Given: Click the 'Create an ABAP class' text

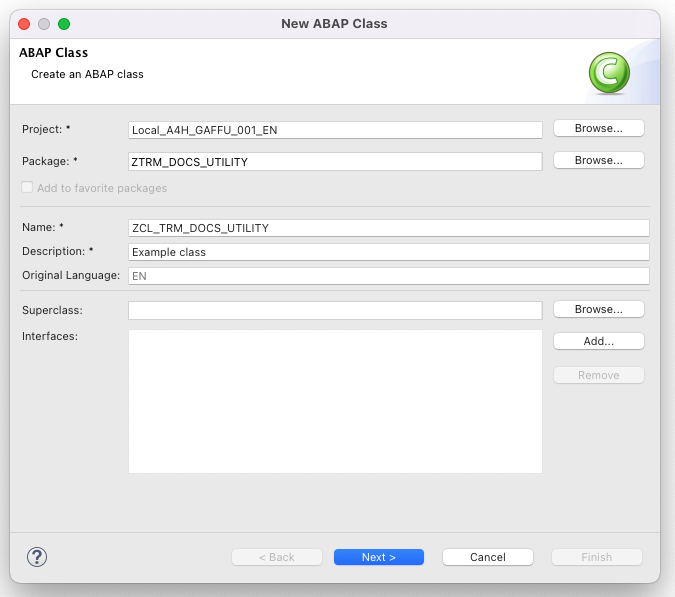Looking at the screenshot, I should click(x=87, y=74).
